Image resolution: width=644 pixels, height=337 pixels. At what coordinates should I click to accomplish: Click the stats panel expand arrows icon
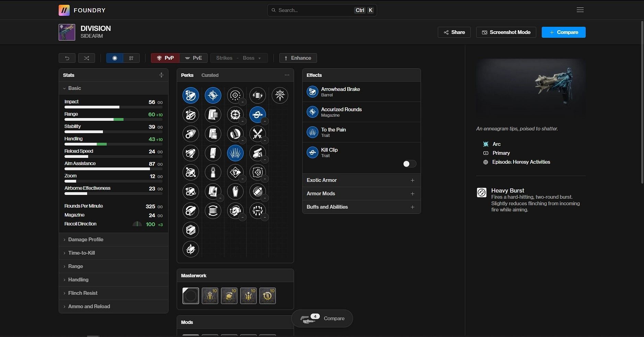coord(161,75)
